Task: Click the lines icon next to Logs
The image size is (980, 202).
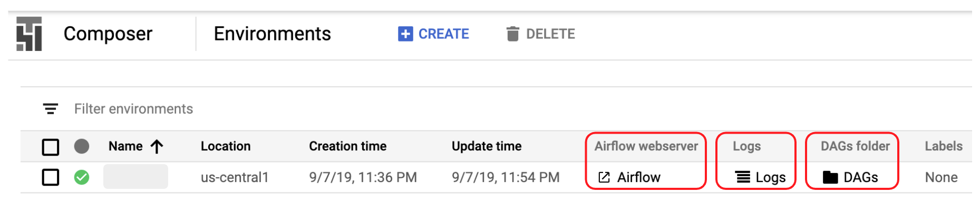Action: tap(743, 177)
